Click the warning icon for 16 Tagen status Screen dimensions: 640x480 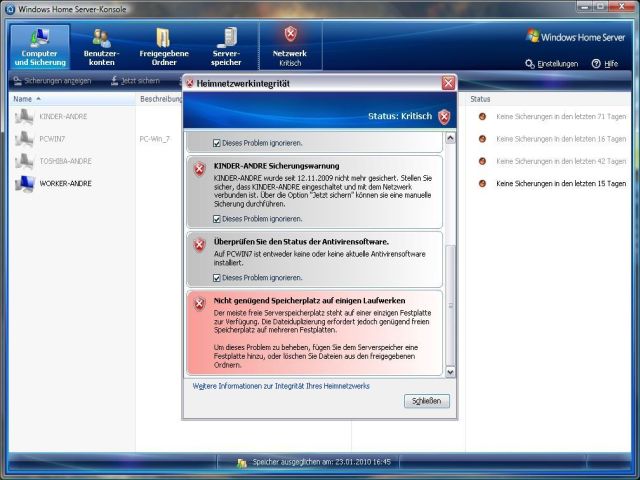tap(482, 139)
